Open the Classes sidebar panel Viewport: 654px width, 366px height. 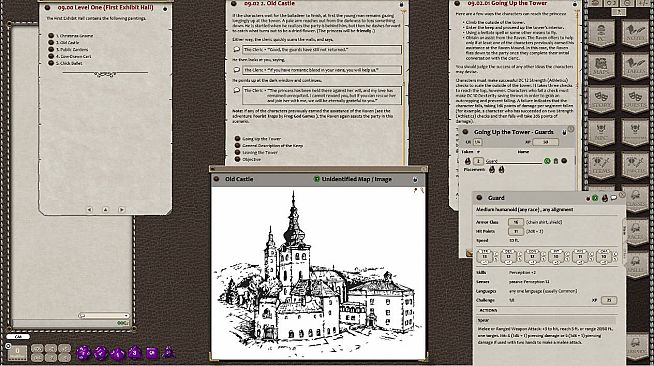pos(636,199)
